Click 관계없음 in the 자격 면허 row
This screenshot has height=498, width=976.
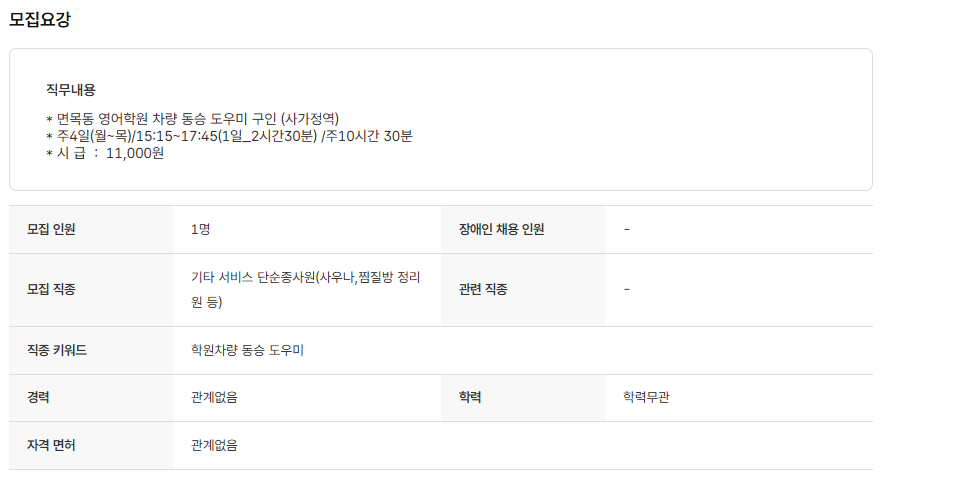[214, 445]
